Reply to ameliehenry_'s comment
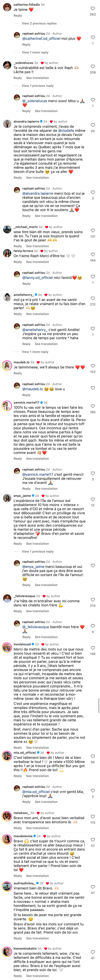 18,314
